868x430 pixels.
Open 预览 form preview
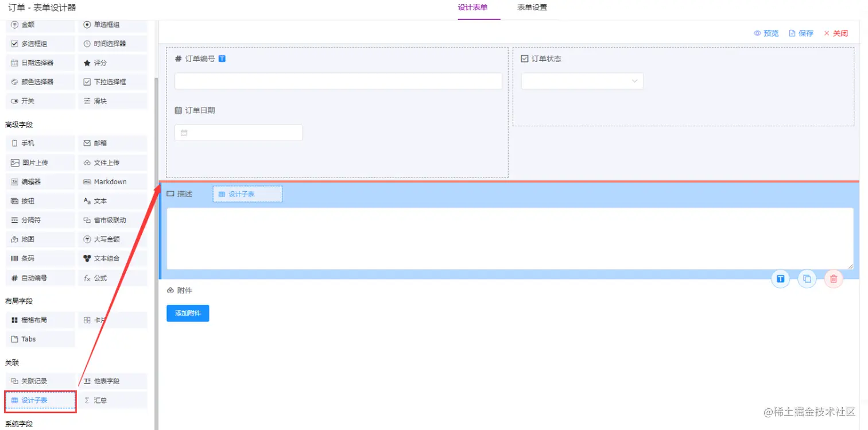(766, 33)
